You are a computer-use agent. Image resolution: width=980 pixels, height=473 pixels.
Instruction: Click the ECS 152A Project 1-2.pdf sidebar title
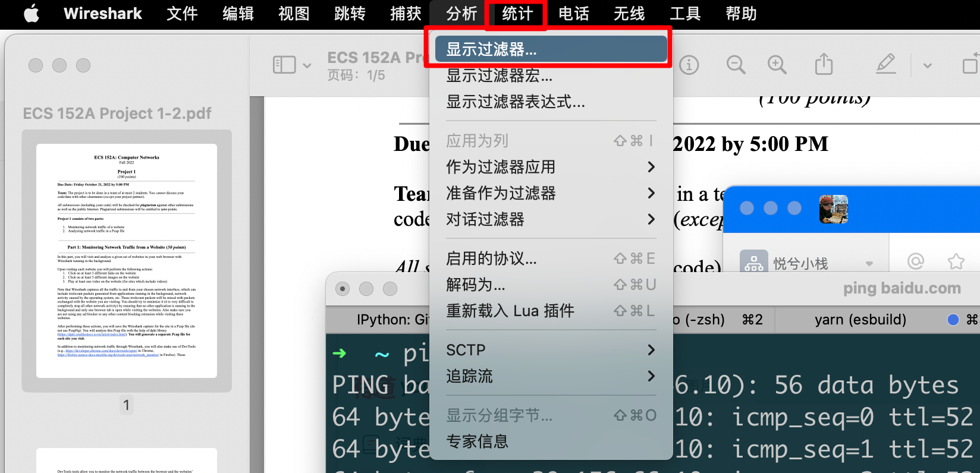pyautogui.click(x=117, y=113)
